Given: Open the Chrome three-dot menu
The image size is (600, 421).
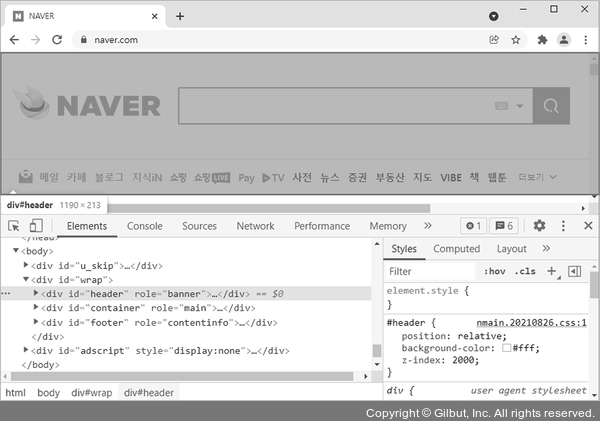Looking at the screenshot, I should [585, 40].
